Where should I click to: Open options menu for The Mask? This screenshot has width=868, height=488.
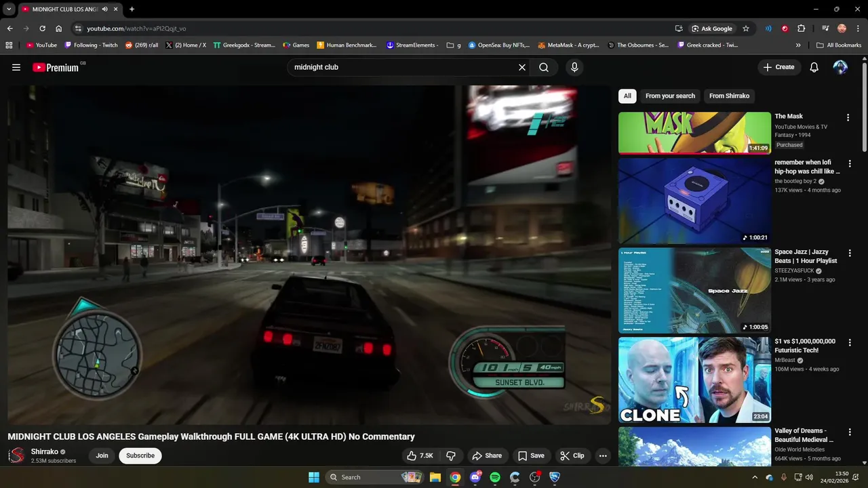click(x=848, y=118)
